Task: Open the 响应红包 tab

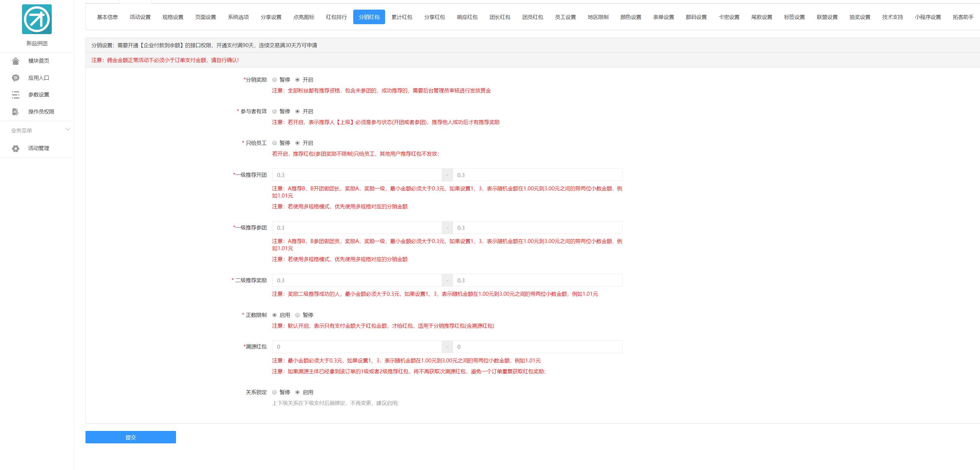Action: [x=467, y=17]
